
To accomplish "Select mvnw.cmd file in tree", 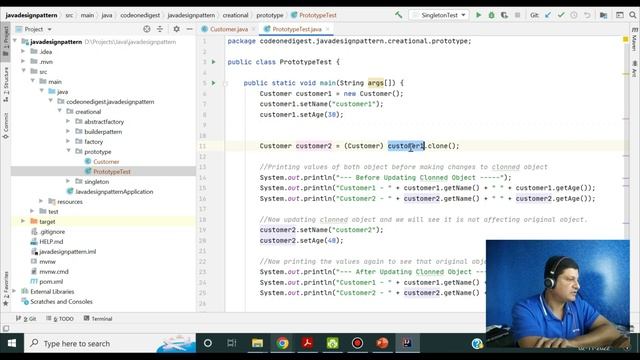I will click(54, 271).
